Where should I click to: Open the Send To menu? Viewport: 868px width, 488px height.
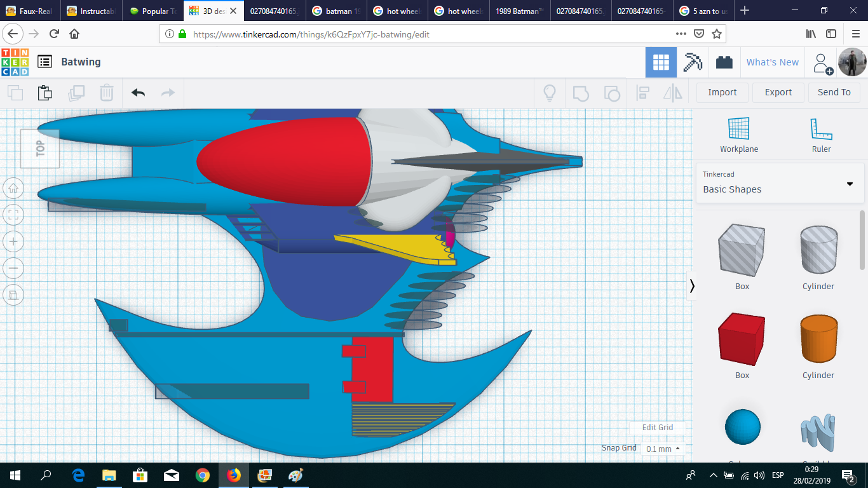point(834,93)
